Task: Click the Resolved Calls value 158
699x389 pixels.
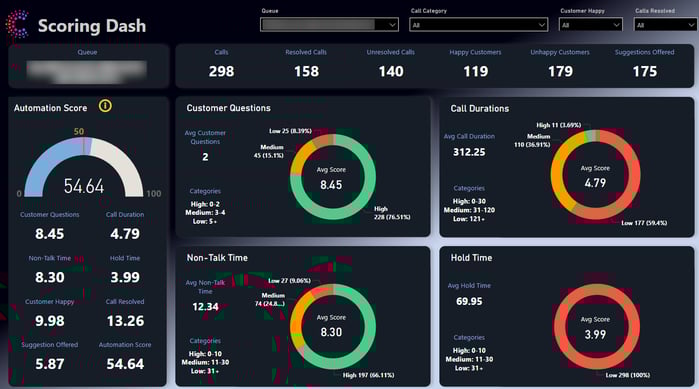Action: pos(306,71)
